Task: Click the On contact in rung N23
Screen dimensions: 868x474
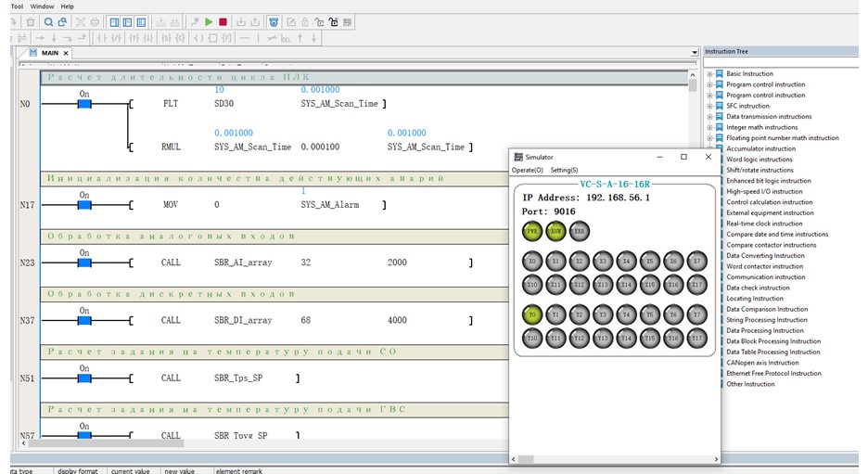Action: (84, 263)
